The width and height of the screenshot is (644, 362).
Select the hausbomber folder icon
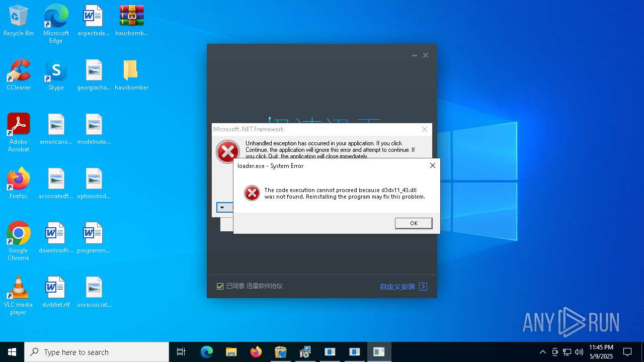pyautogui.click(x=131, y=75)
